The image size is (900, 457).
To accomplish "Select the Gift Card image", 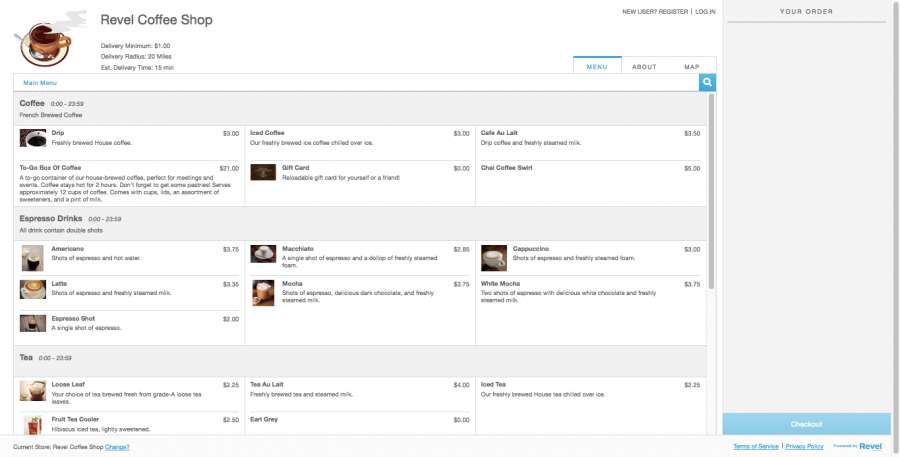I will coord(262,173).
